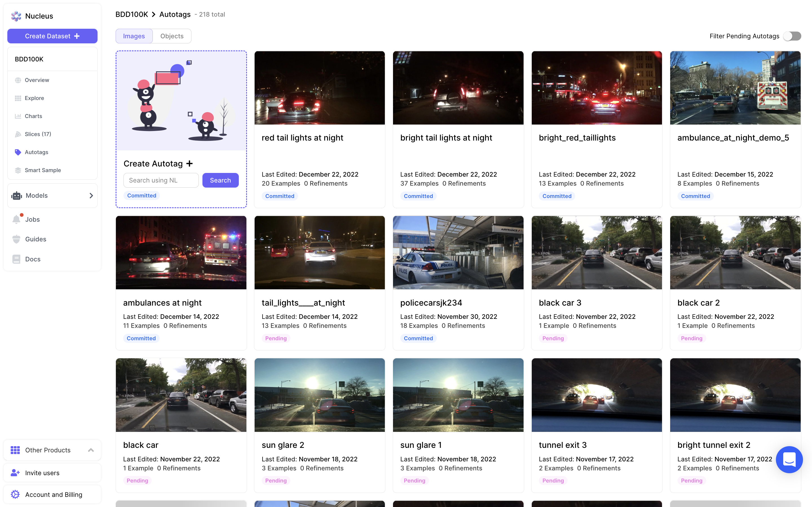
Task: Open the policecarsjk234 autotag thumbnail
Action: (x=458, y=252)
